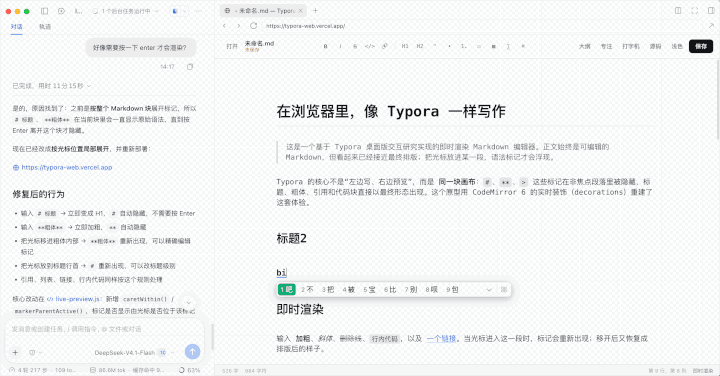720x376 pixels.
Task: Switch to the 对话 tab
Action: coord(17,27)
